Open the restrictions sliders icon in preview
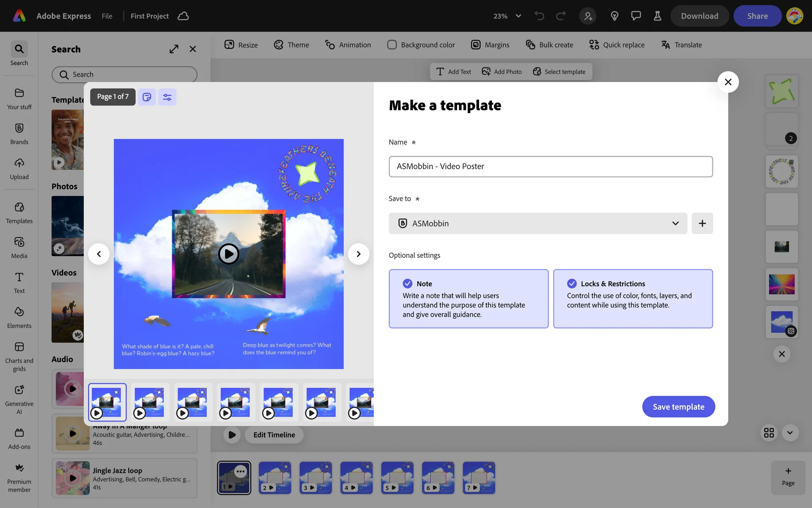 (x=167, y=97)
